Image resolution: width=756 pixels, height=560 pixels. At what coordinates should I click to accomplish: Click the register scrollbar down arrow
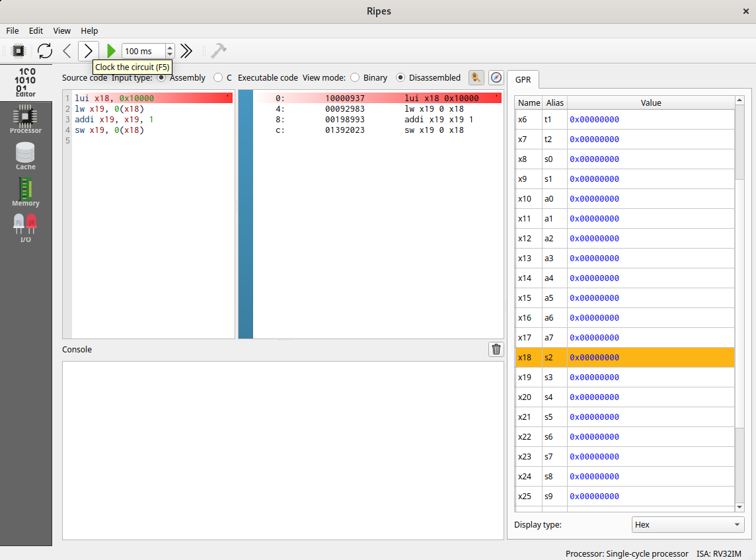coord(739,507)
